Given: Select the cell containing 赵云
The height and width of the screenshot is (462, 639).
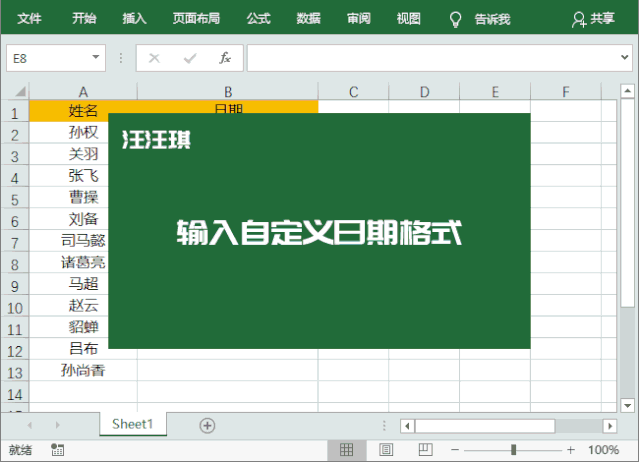Looking at the screenshot, I should [83, 305].
